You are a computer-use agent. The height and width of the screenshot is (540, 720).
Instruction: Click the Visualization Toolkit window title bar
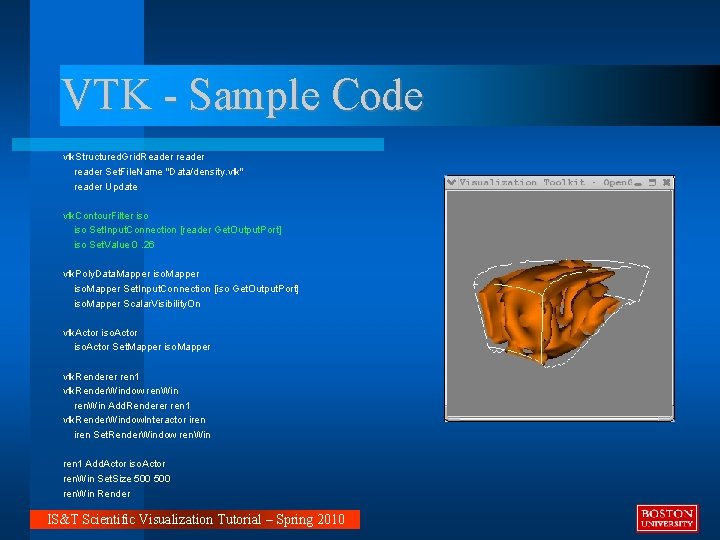559,182
